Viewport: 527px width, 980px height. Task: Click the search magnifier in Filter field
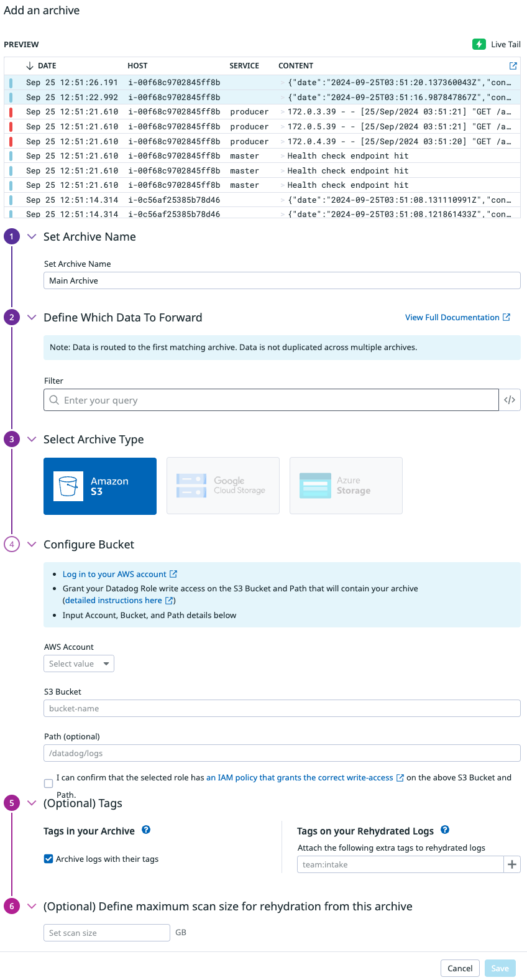[55, 400]
